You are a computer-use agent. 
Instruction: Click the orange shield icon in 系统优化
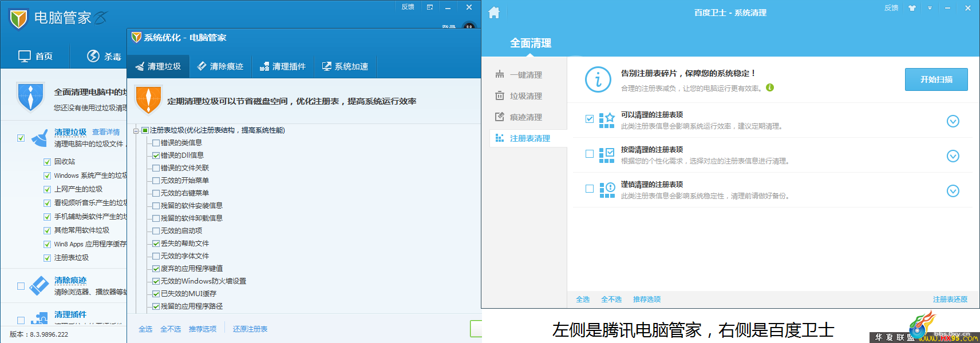148,99
